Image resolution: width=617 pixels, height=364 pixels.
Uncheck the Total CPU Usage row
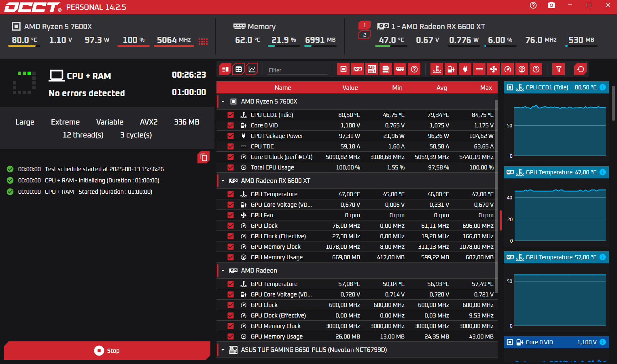click(x=231, y=167)
